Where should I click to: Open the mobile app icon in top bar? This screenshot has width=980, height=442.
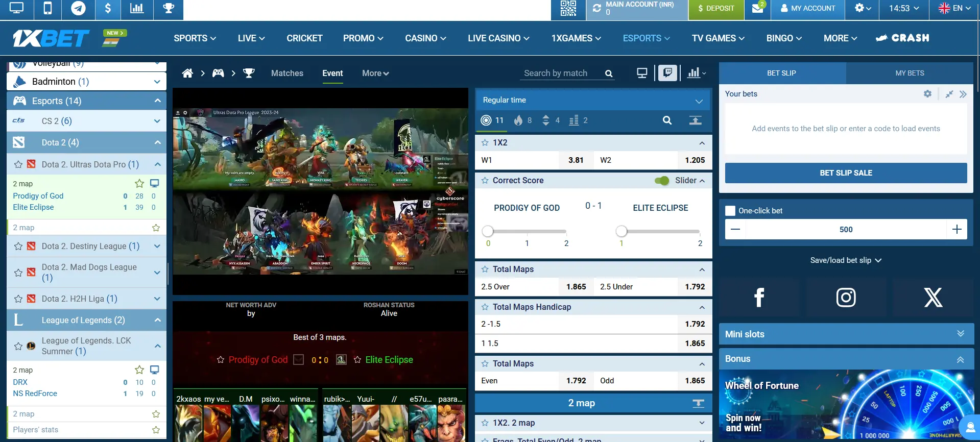point(47,8)
